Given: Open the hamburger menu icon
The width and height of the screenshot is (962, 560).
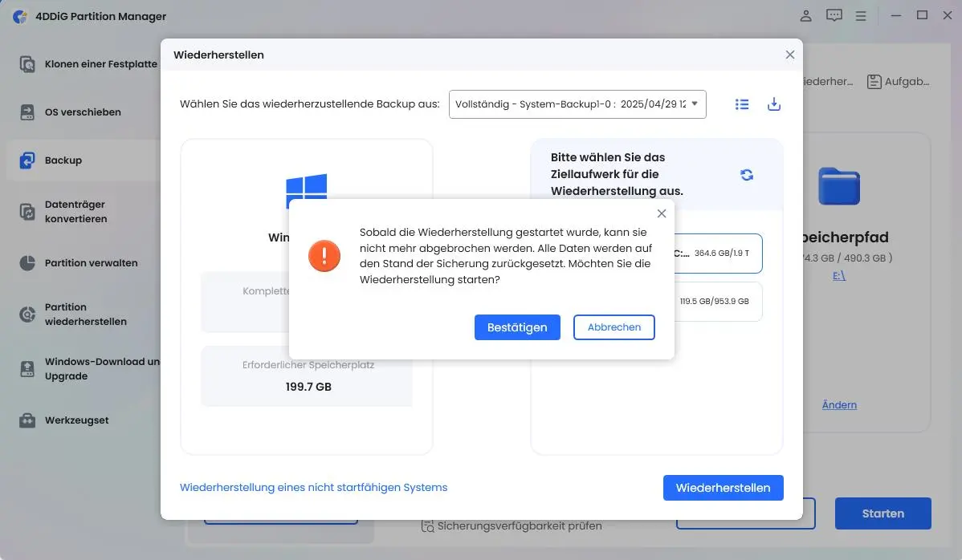Looking at the screenshot, I should [861, 16].
